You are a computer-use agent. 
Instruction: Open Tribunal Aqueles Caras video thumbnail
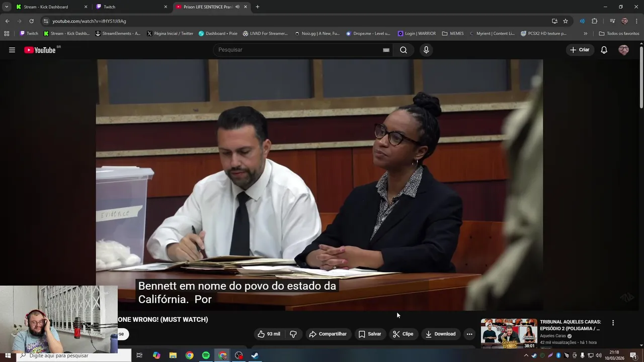(x=509, y=334)
